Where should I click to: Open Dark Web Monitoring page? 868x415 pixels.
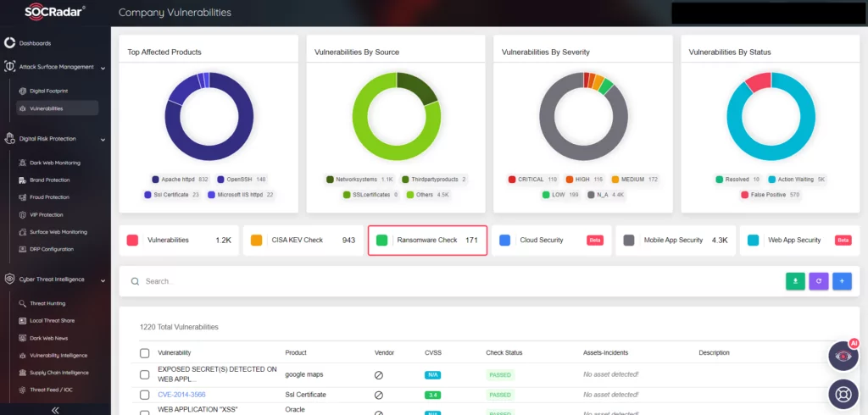coord(55,163)
